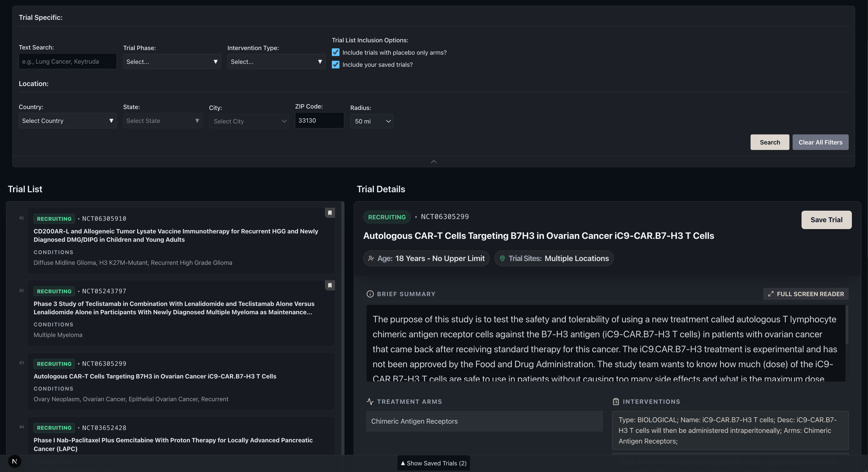Open the Trial Phase dropdown
The height and width of the screenshot is (472, 868).
click(172, 62)
